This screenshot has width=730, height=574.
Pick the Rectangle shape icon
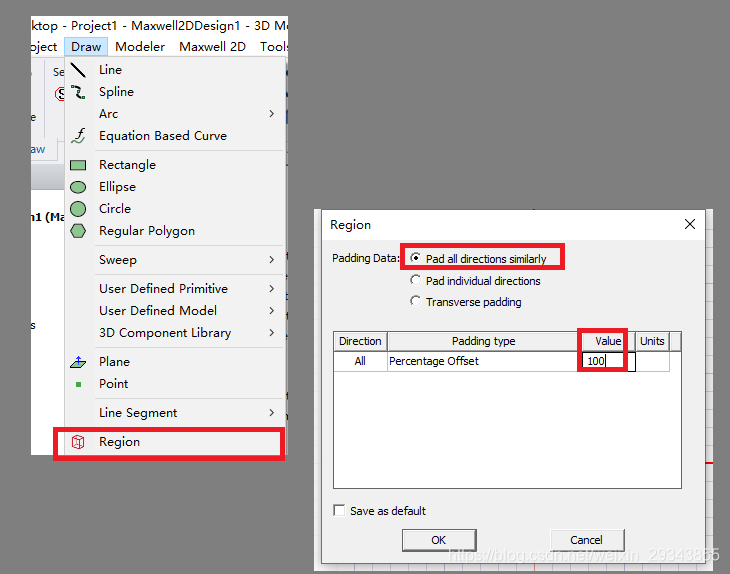tap(78, 165)
